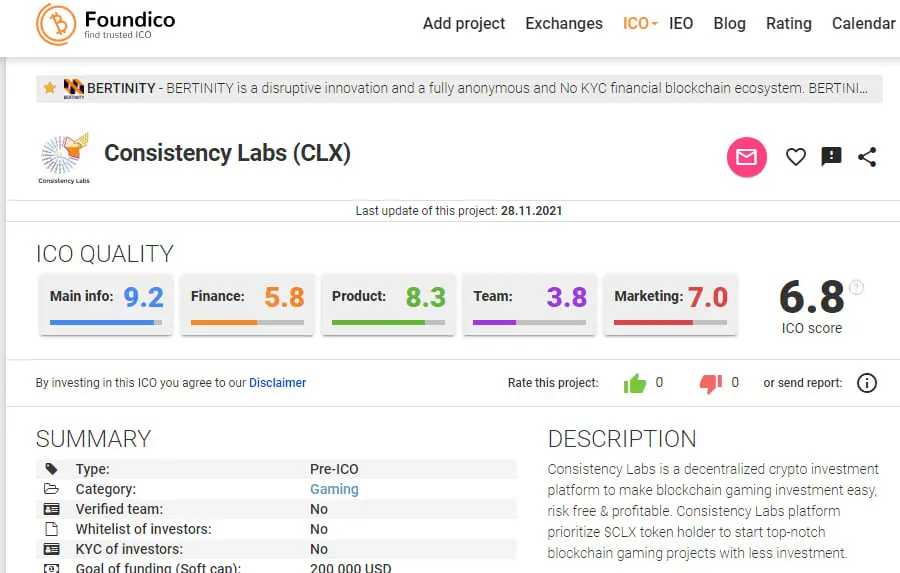Click the tag icon beside Type

pyautogui.click(x=52, y=469)
